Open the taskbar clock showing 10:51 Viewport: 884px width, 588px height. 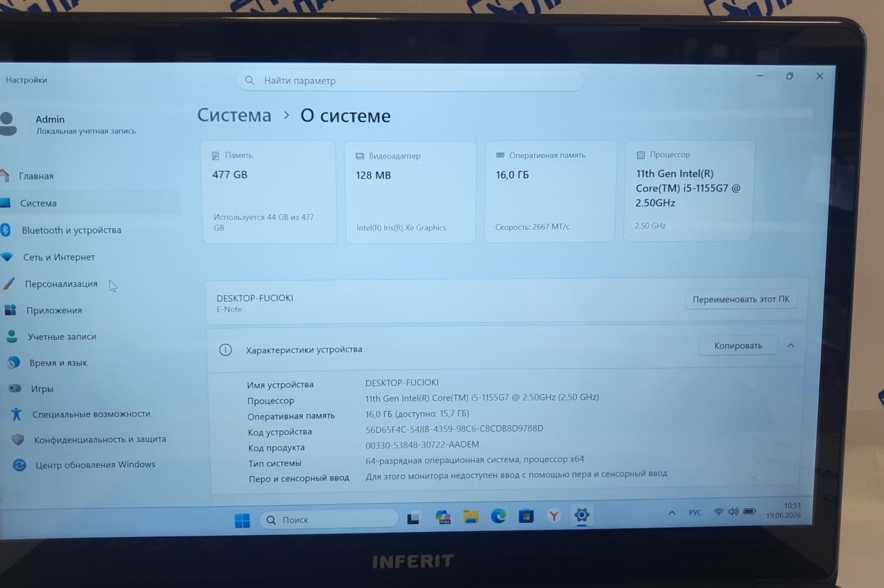[784, 510]
